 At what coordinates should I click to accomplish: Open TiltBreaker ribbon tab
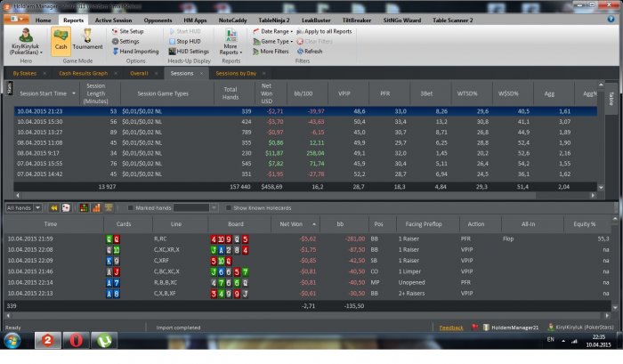[x=356, y=20]
